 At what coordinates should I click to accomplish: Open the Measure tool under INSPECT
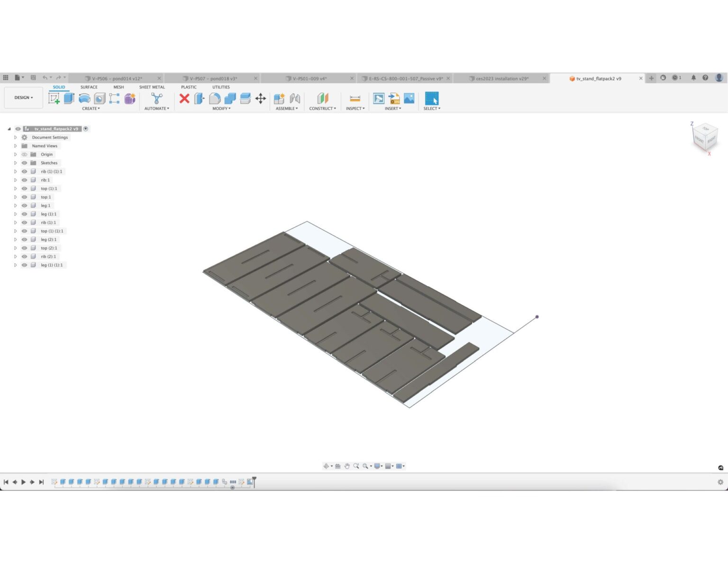point(355,98)
